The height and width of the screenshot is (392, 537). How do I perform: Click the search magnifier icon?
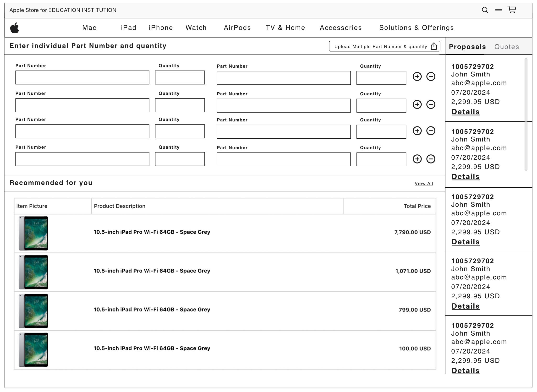pos(485,10)
